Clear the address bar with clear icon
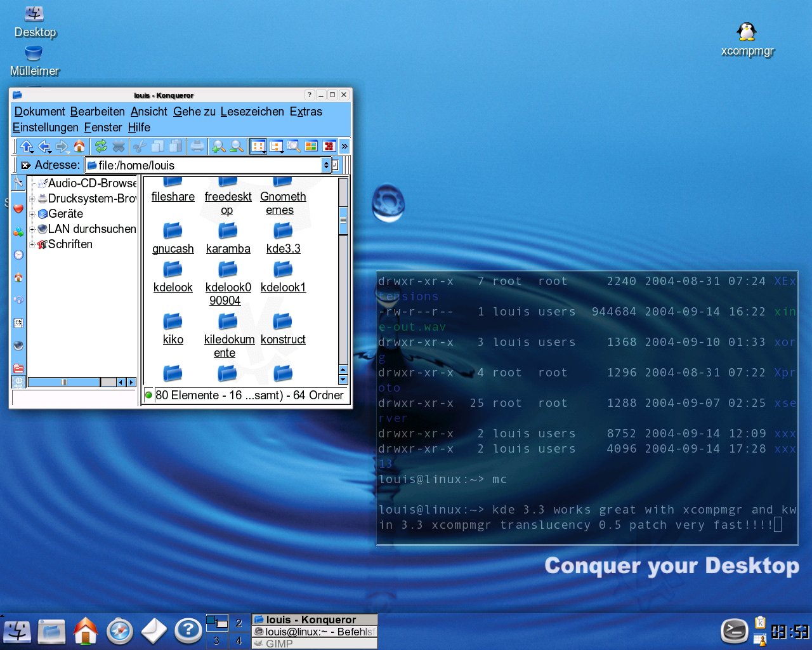Screen dimensions: 812x650 pyautogui.click(x=26, y=165)
